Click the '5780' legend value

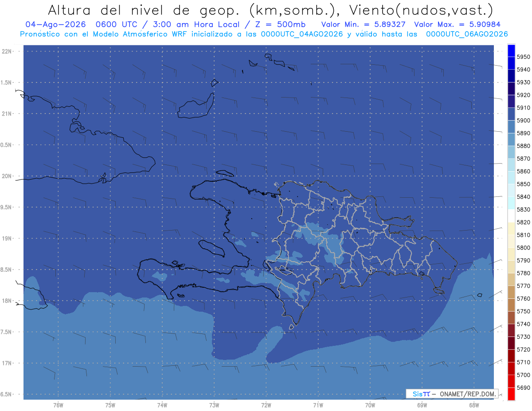click(x=523, y=273)
